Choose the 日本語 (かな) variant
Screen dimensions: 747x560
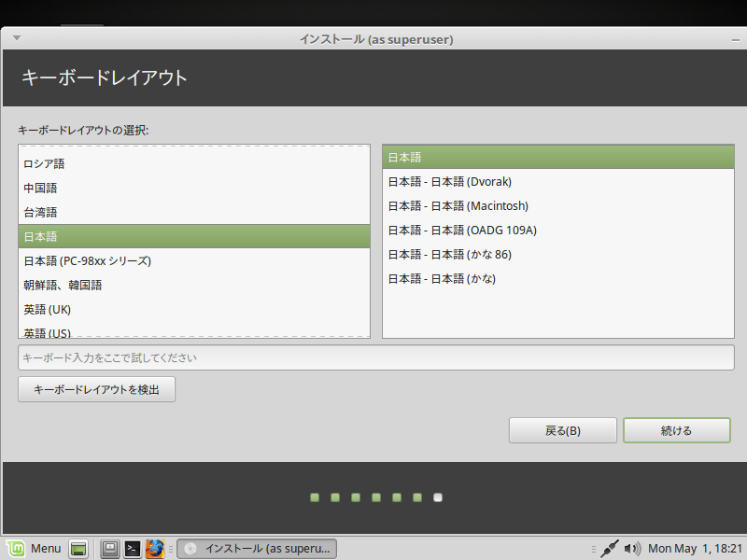pos(558,279)
